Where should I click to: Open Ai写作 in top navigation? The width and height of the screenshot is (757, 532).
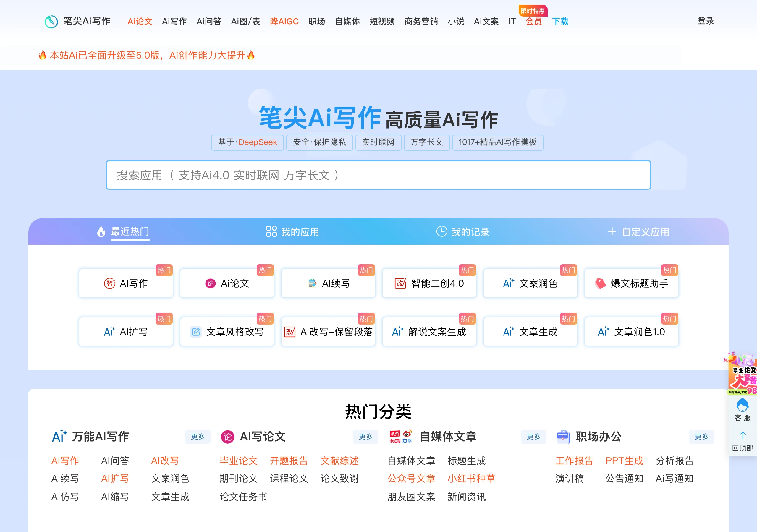click(174, 21)
